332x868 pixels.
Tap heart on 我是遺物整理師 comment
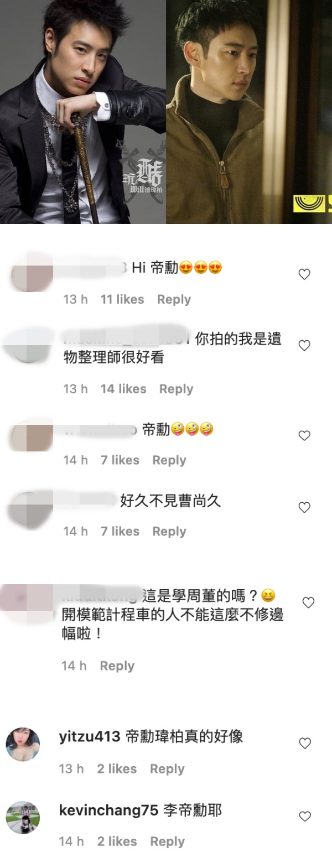point(304,345)
